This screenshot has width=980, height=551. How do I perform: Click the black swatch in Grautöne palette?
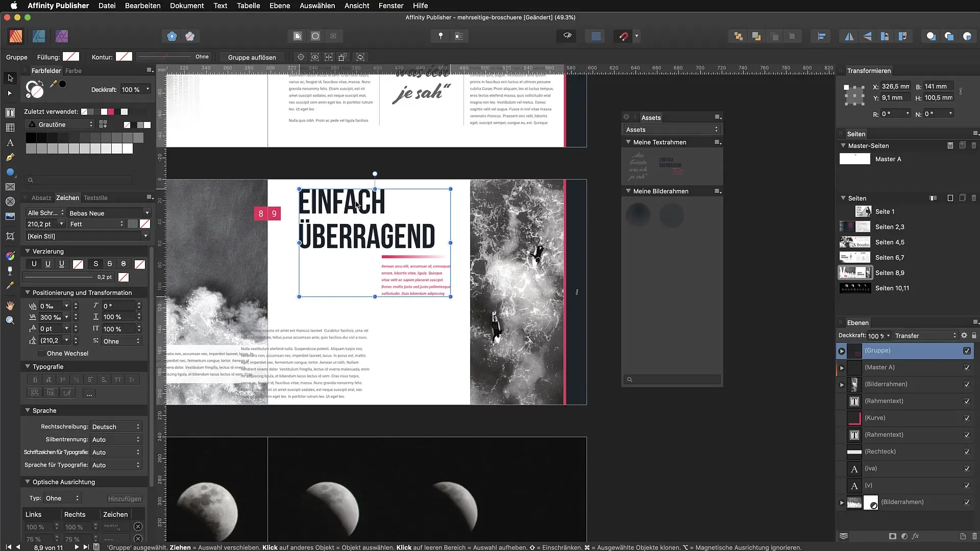[31, 138]
